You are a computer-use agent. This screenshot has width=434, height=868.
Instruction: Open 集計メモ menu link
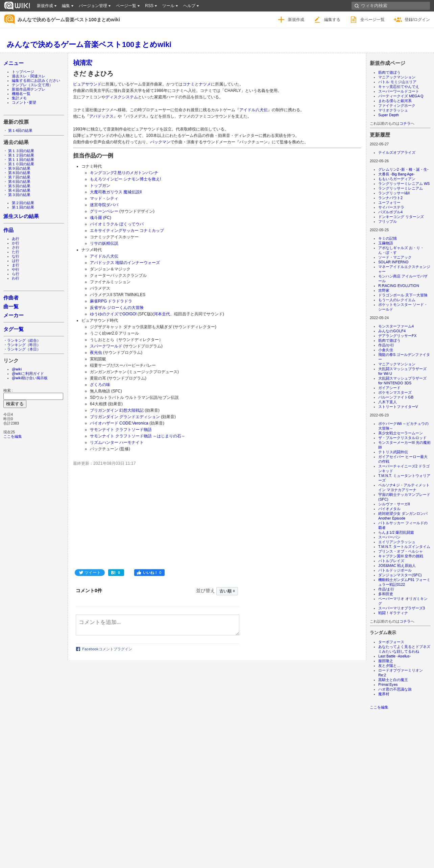19,98
